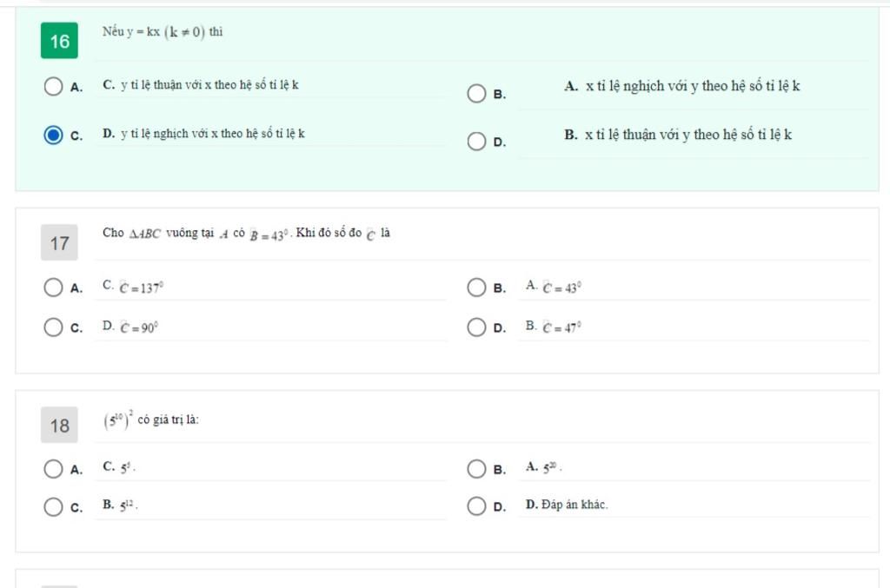Pick radio A in question 18
Screen dimensions: 890x588
click(54, 469)
